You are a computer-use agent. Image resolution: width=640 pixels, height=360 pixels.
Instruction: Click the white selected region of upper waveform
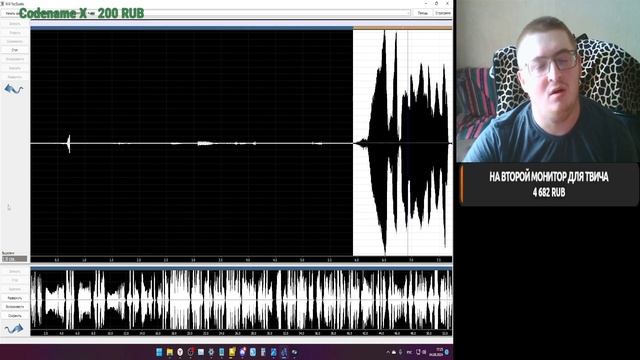[402, 143]
